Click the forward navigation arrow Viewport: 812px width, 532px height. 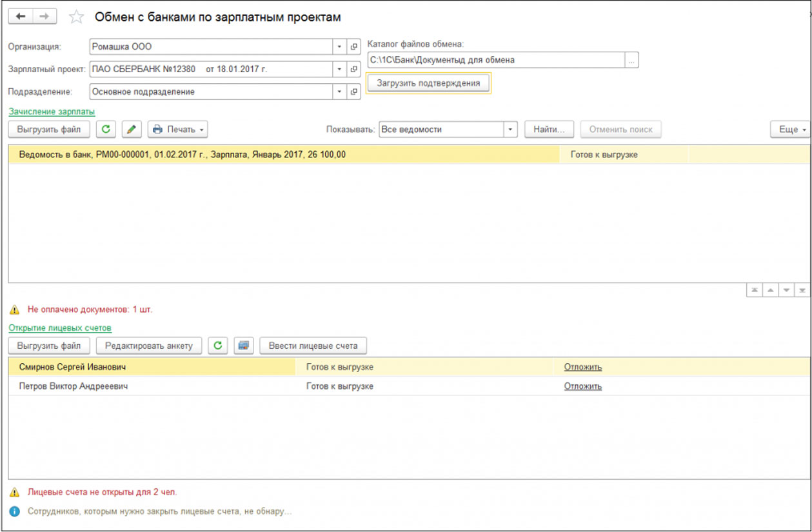point(44,17)
